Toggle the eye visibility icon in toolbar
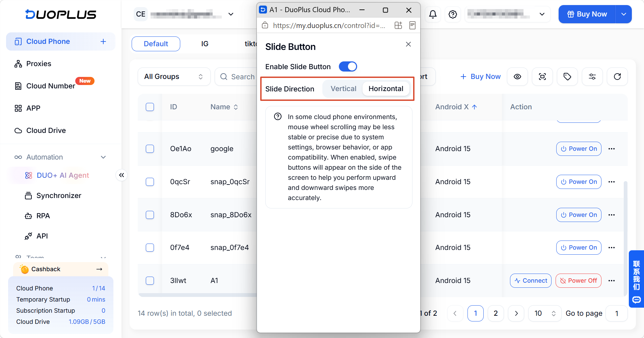Viewport: 644px width, 338px height. (517, 77)
